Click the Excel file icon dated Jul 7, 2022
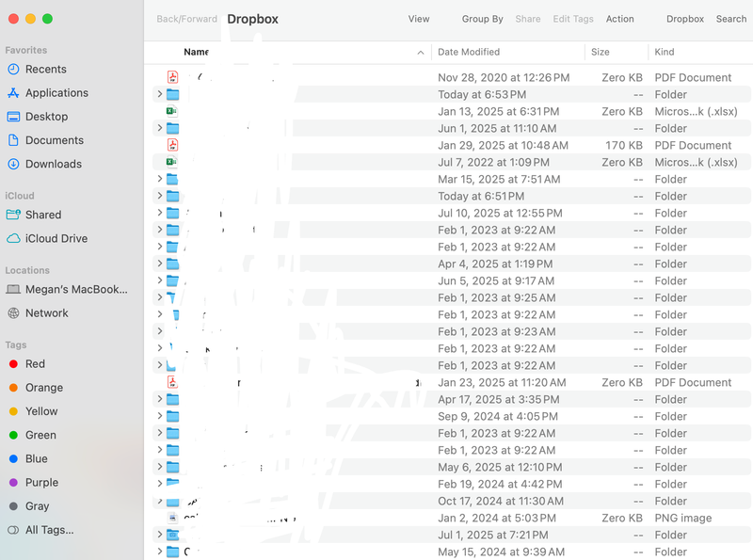 point(172,162)
